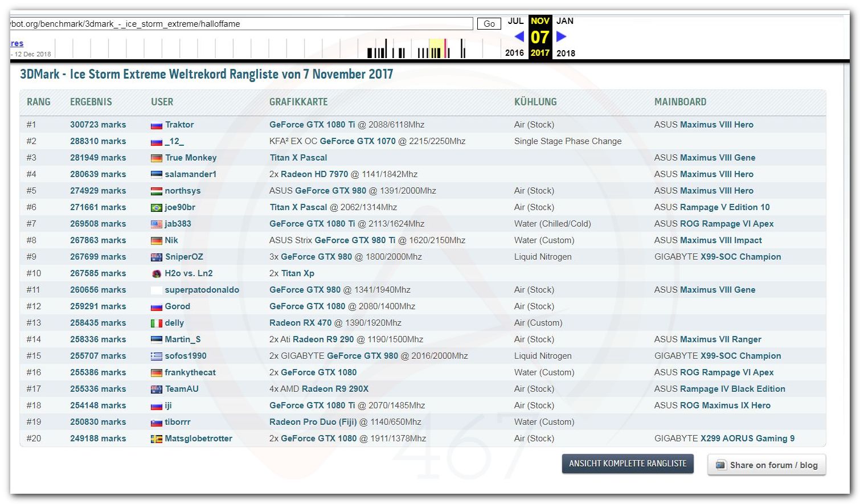The height and width of the screenshot is (504, 860).
Task: Open user iji profile
Action: point(168,405)
